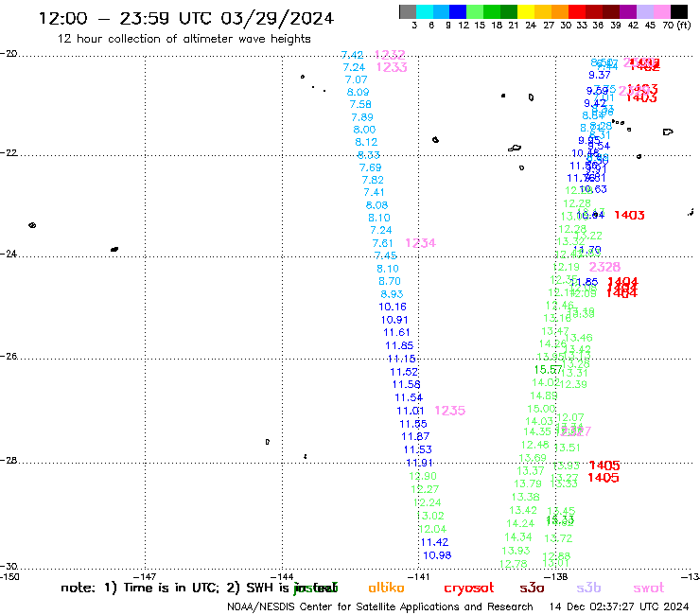Click wave height value '12.39'

click(573, 384)
